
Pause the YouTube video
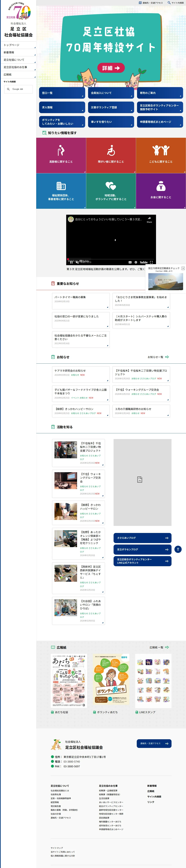point(71,262)
